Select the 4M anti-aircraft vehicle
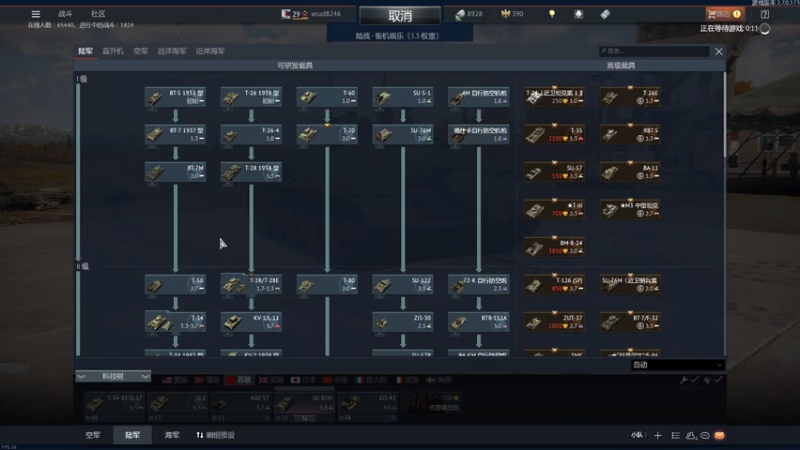800x450 pixels. pos(479,97)
